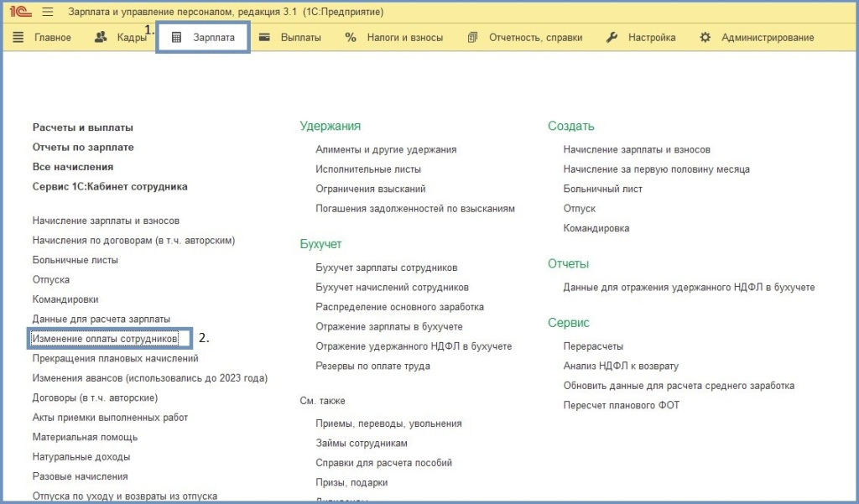Create a new Командировка document
859x504 pixels.
pyautogui.click(x=596, y=228)
